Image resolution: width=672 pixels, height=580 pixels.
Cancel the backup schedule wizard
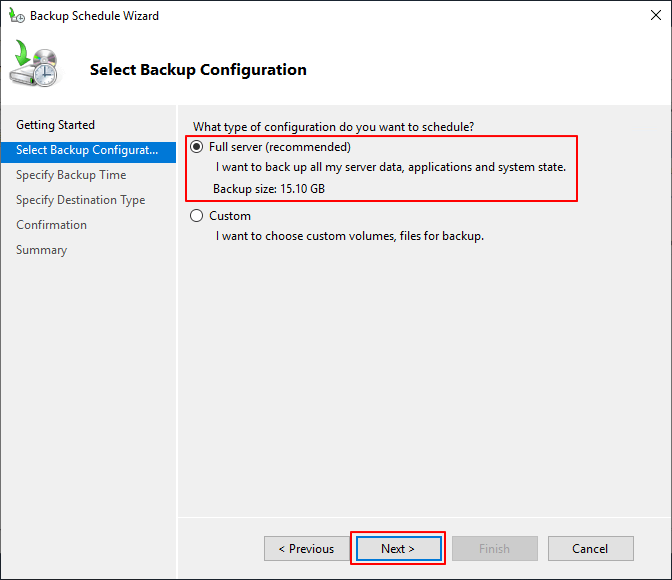coord(590,548)
